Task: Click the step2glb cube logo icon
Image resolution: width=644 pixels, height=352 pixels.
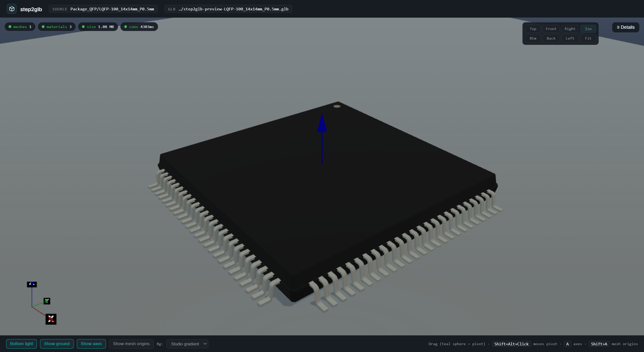Action: click(x=12, y=9)
